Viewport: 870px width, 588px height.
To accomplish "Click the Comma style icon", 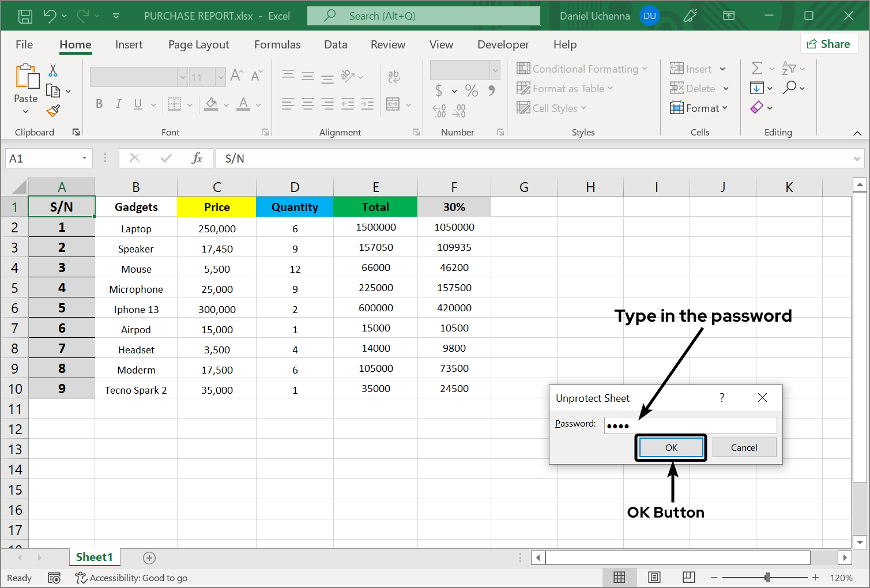I will click(x=491, y=91).
